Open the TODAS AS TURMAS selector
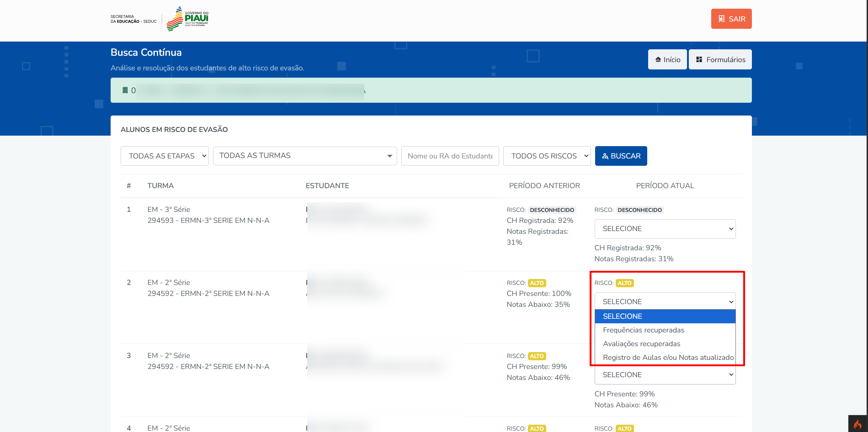868x432 pixels. pyautogui.click(x=304, y=156)
